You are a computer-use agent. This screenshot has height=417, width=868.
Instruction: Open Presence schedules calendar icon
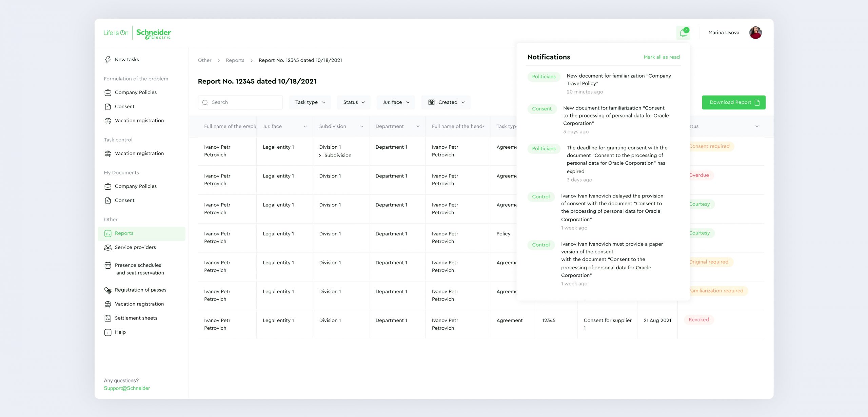(x=108, y=265)
